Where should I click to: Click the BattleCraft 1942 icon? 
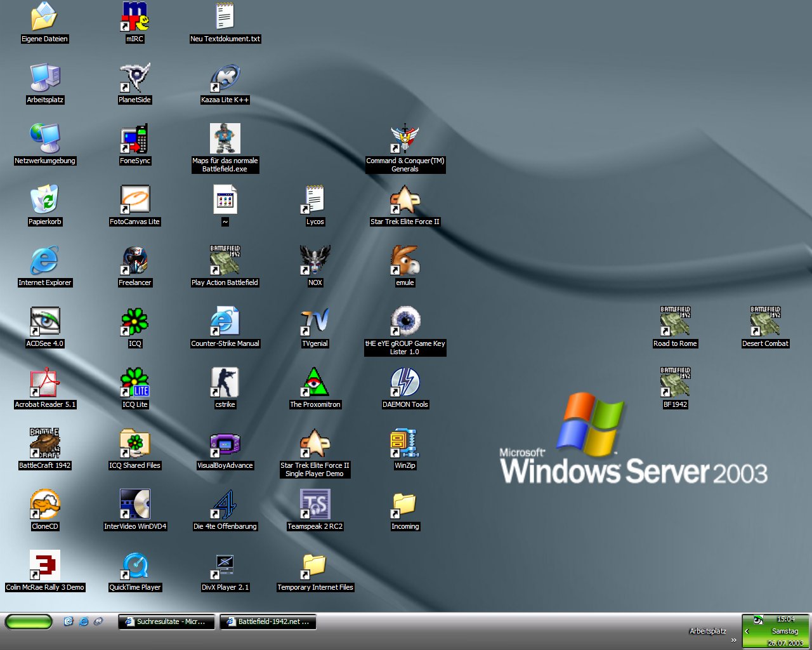44,444
